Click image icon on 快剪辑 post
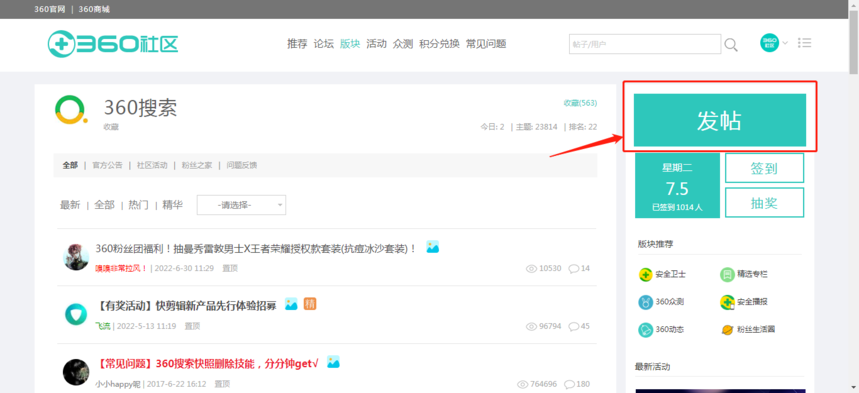This screenshot has width=859, height=393. (291, 304)
